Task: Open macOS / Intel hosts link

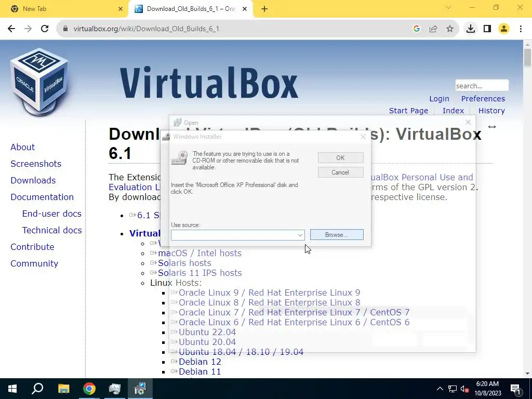Action: point(199,254)
